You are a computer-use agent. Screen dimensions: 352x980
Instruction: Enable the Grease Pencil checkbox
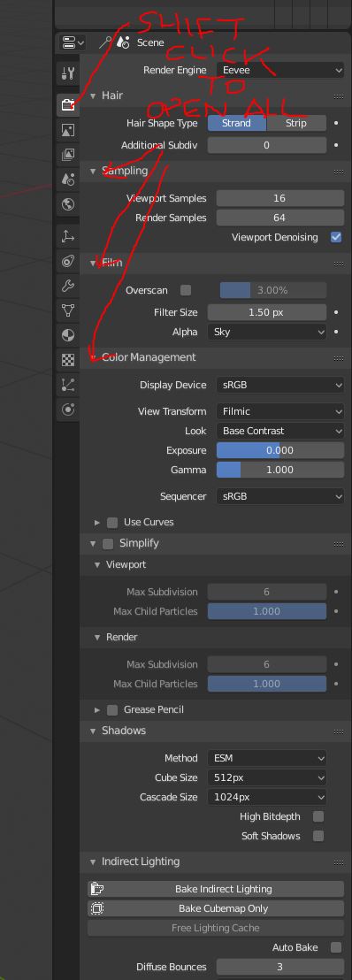pyautogui.click(x=112, y=709)
